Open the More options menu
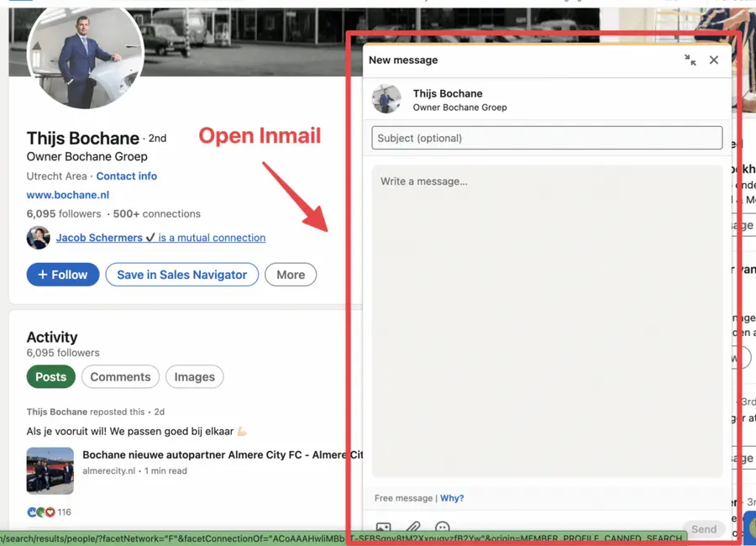 [290, 274]
